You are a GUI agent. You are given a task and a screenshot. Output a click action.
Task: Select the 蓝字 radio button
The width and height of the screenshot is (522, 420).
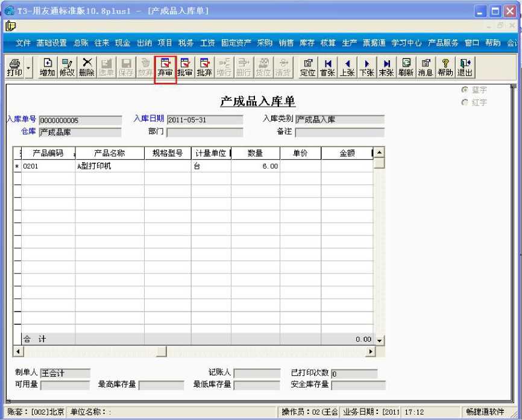[x=465, y=90]
